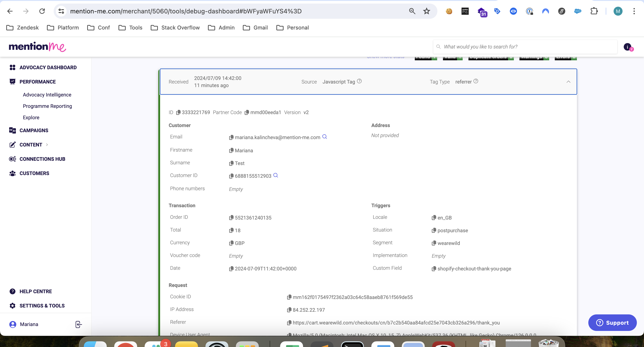This screenshot has width=644, height=347.
Task: Open the Chrome three-dot menu
Action: [634, 11]
